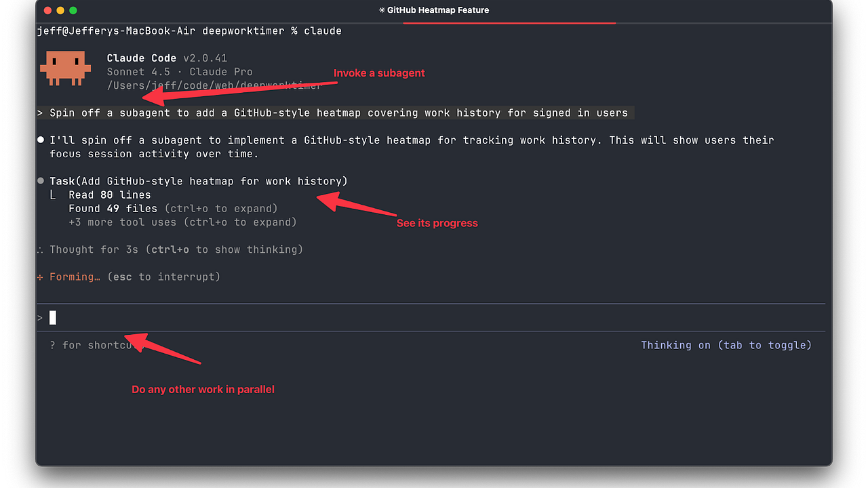Click the 'Sonnet 4.5 · Claude Pro' model line
Viewport: 868px width, 488px height.
point(180,72)
